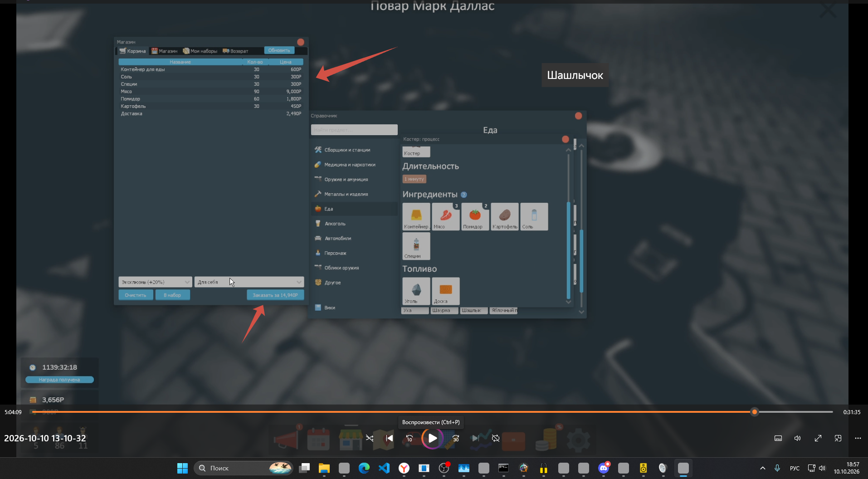The width and height of the screenshot is (868, 479).
Task: Switch to the Мои наборы tab
Action: [200, 51]
